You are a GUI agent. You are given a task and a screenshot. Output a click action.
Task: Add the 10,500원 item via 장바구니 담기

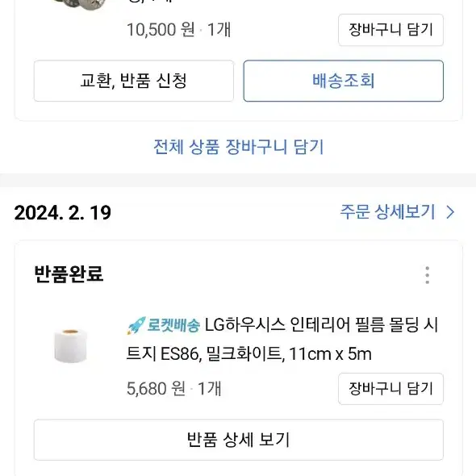(x=390, y=30)
